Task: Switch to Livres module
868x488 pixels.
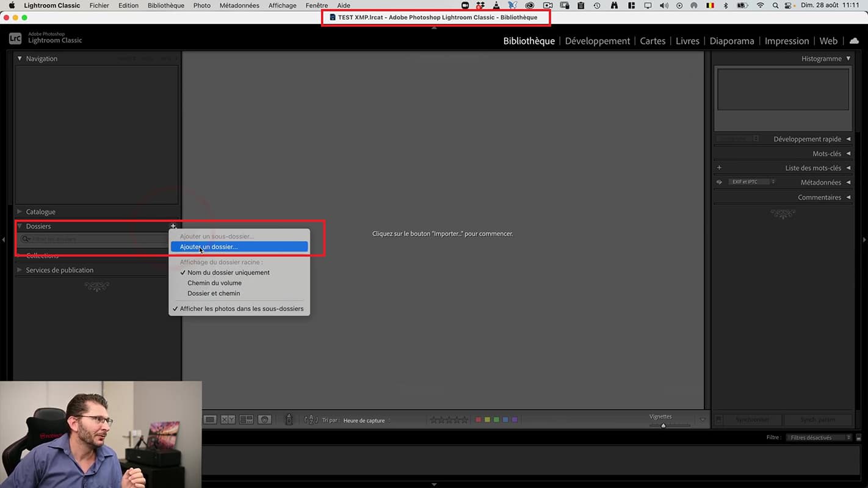Action: tap(687, 41)
